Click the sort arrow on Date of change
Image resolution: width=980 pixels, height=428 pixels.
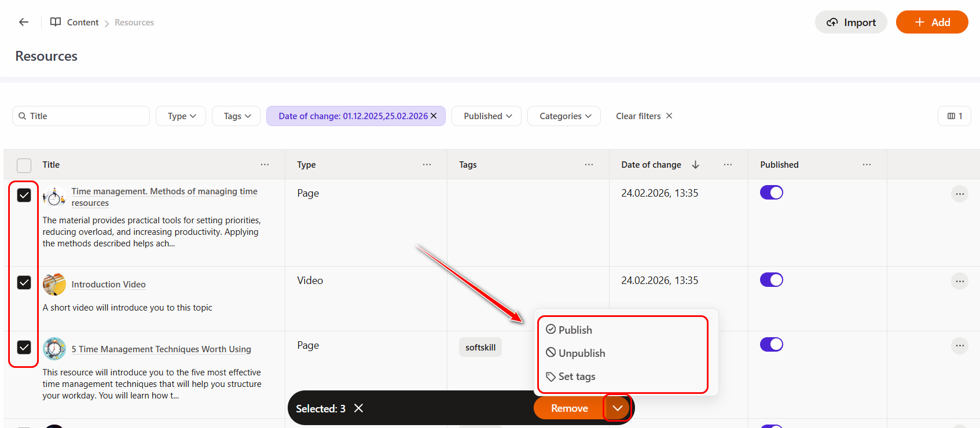tap(695, 165)
